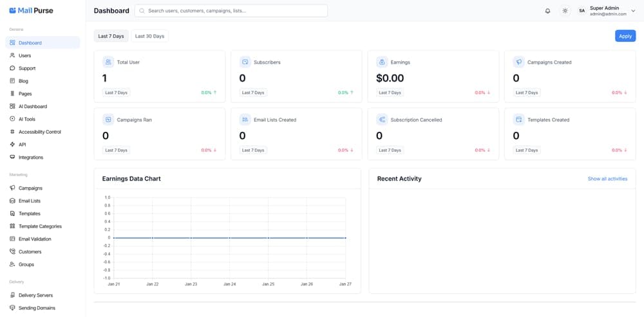Screen dimensions: 644x317
Task: Switch to the Last 30 Days tab
Action: coord(149,36)
